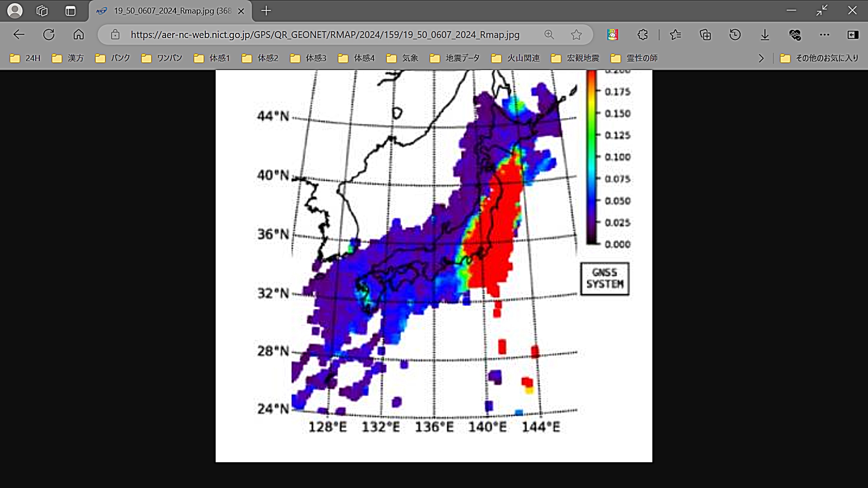Open a new tab with the plus button

click(266, 11)
